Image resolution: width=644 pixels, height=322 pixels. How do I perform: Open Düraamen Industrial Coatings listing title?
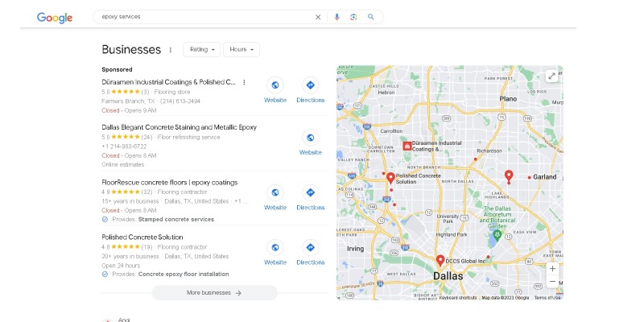click(x=169, y=82)
